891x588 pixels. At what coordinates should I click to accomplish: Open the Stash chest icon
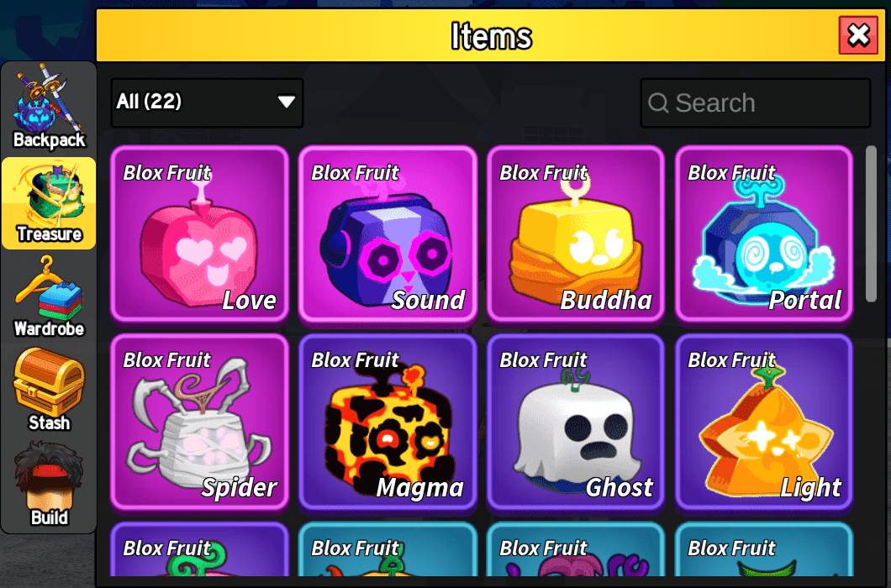[49, 391]
